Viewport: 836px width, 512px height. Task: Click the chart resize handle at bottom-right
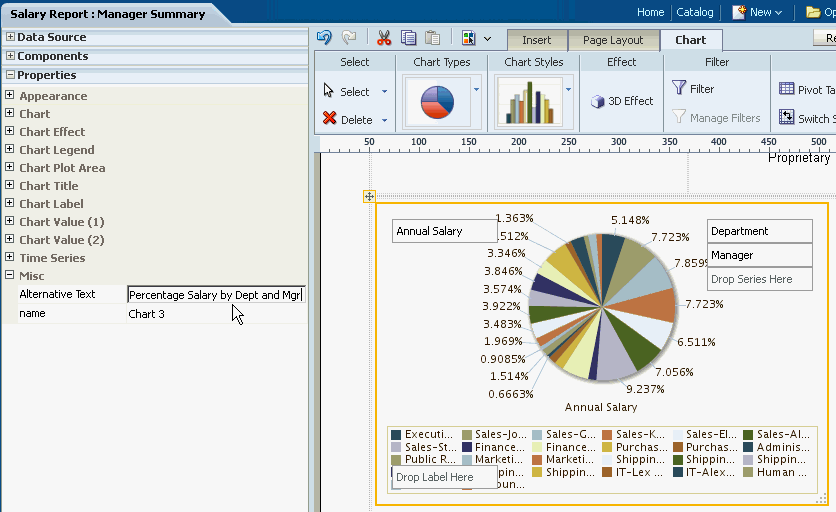(x=822, y=498)
